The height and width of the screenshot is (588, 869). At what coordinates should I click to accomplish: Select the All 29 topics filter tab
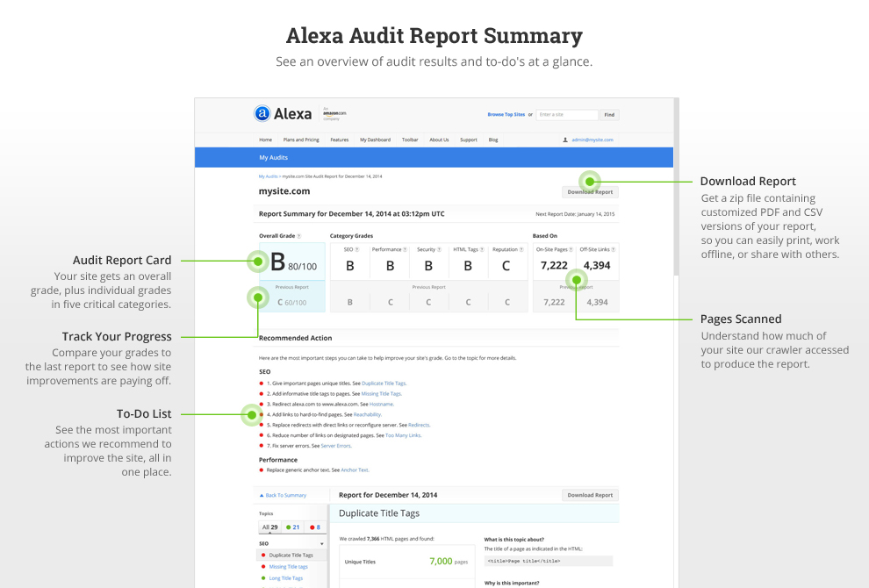tap(269, 527)
